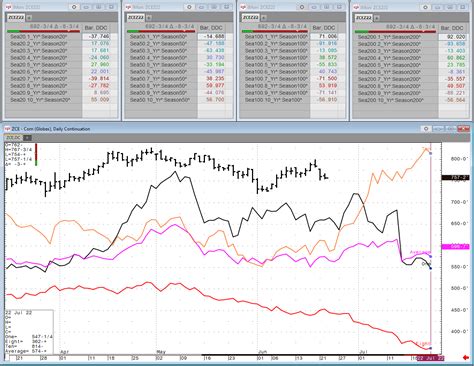Select the ZCZ22 tab in the Sea20 window
Screen dimensions: 474x366
coord(16,17)
